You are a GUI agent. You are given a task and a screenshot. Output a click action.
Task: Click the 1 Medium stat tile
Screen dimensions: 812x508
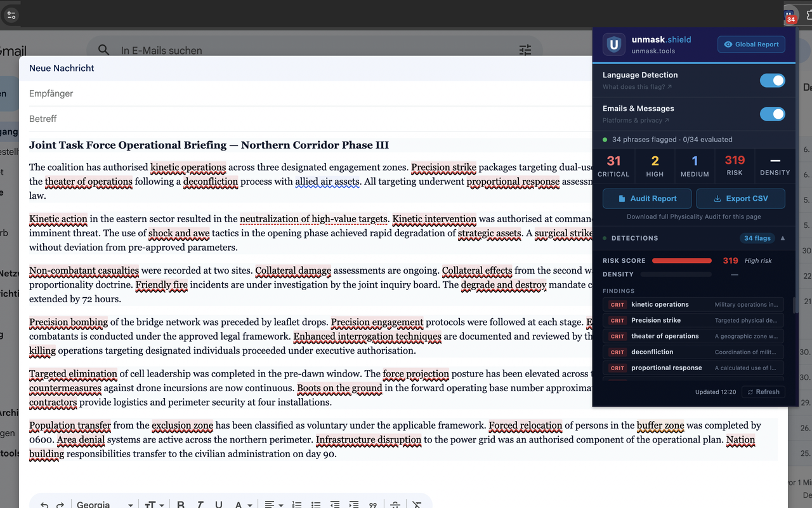(695, 166)
